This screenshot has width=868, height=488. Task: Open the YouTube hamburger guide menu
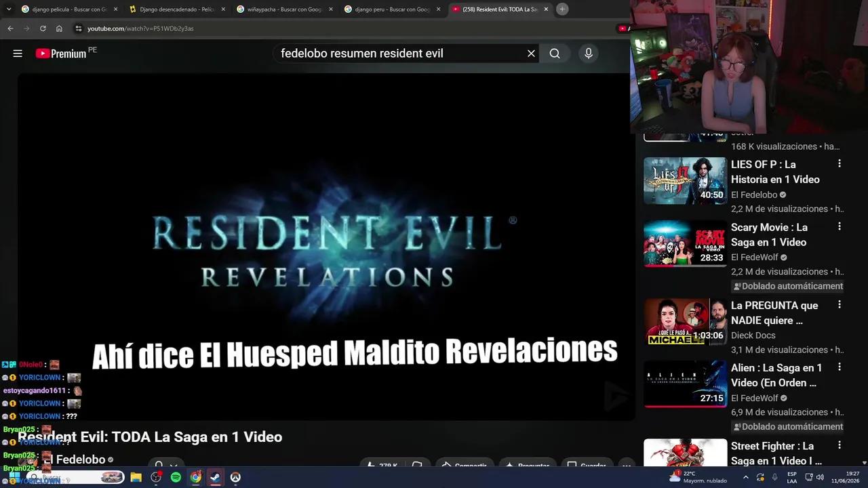point(18,54)
